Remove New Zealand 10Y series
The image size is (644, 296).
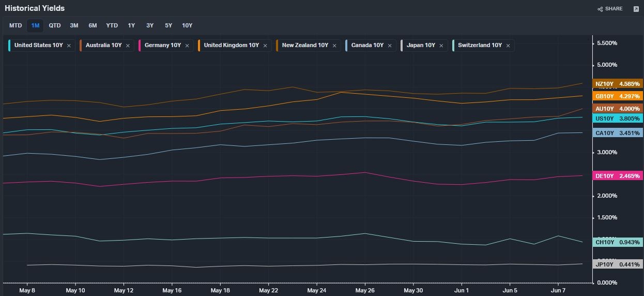(x=334, y=46)
